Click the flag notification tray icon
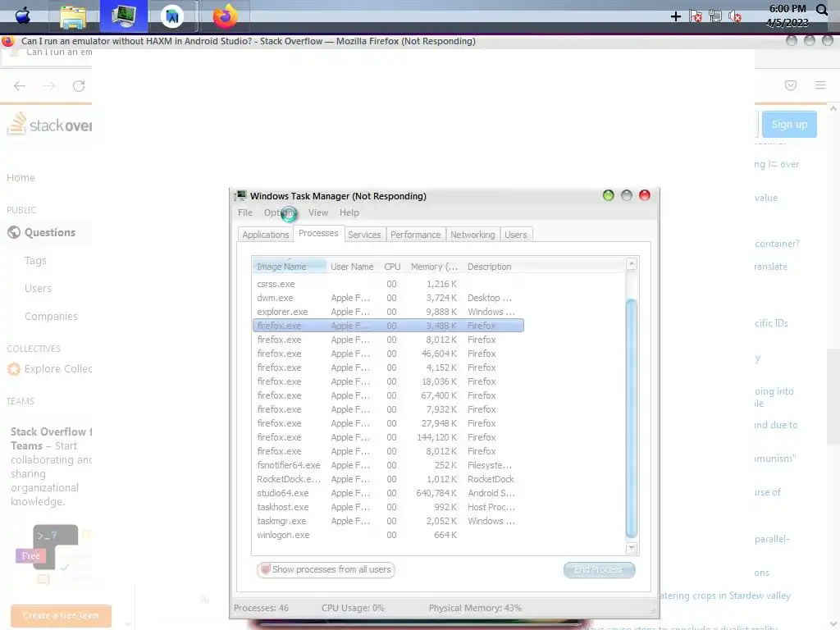 (x=696, y=16)
